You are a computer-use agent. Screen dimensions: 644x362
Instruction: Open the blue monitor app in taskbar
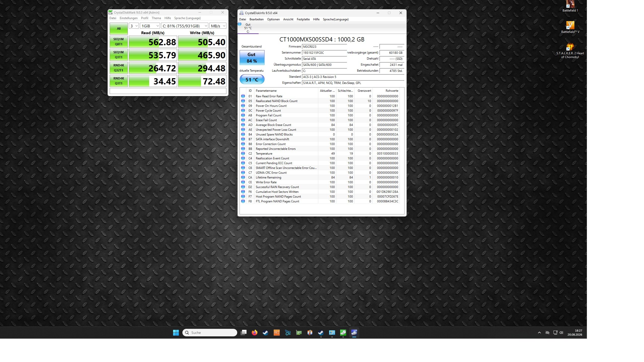[332, 333]
